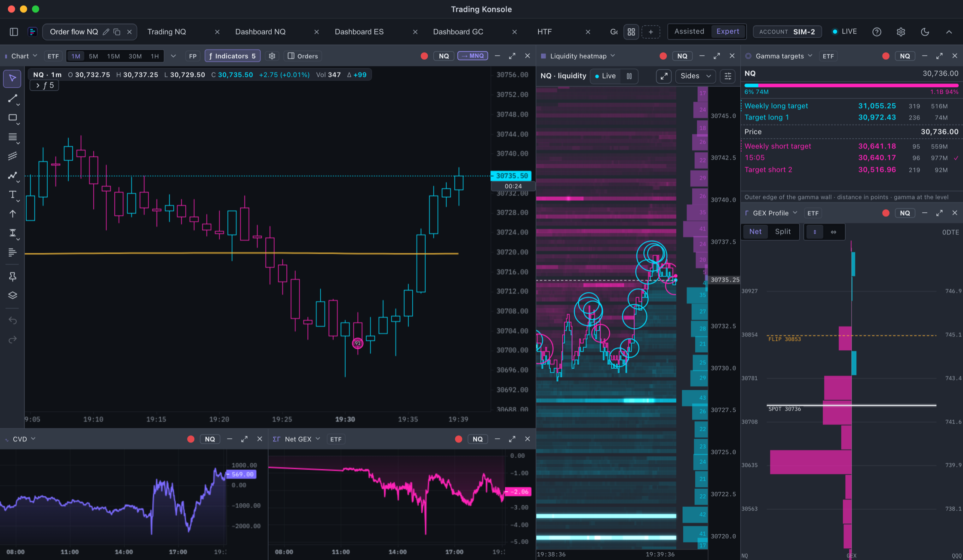
Task: Open the help question mark icon
Action: (x=877, y=32)
